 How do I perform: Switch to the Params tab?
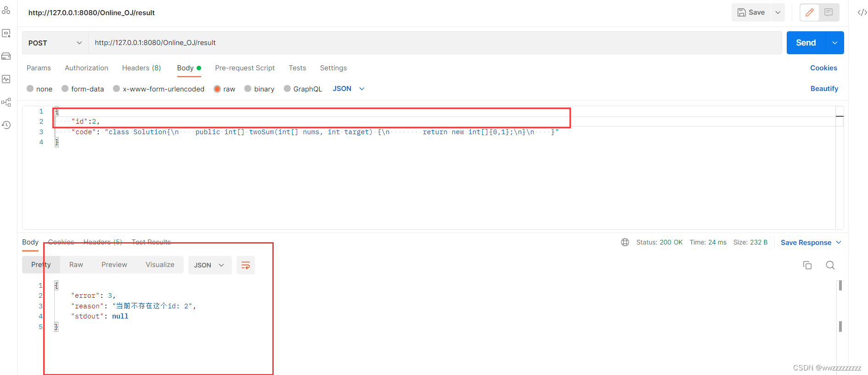click(x=39, y=68)
